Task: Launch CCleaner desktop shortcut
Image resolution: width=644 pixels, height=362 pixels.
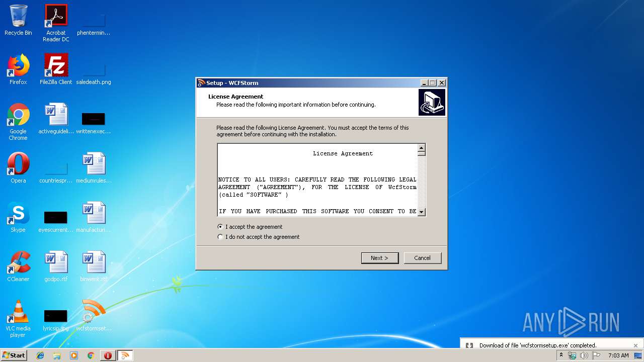Action: tap(18, 266)
